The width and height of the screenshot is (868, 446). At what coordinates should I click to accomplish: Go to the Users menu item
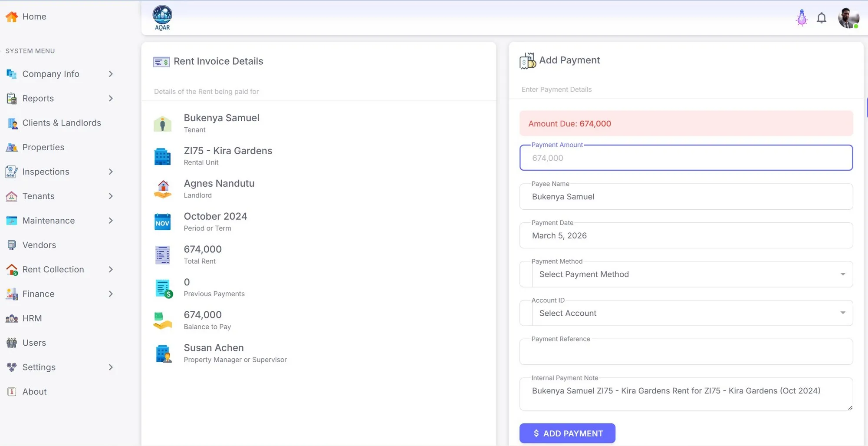[34, 343]
